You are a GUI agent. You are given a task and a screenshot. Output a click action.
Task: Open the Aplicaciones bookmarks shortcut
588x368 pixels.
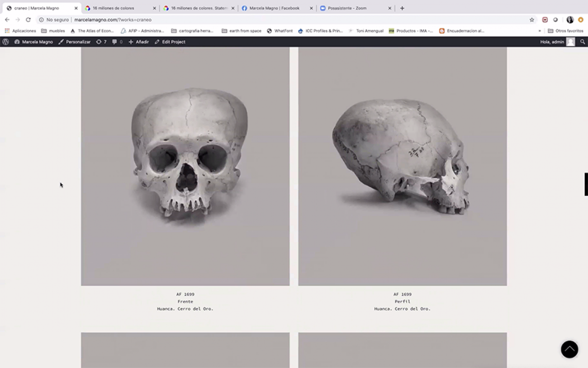20,31
